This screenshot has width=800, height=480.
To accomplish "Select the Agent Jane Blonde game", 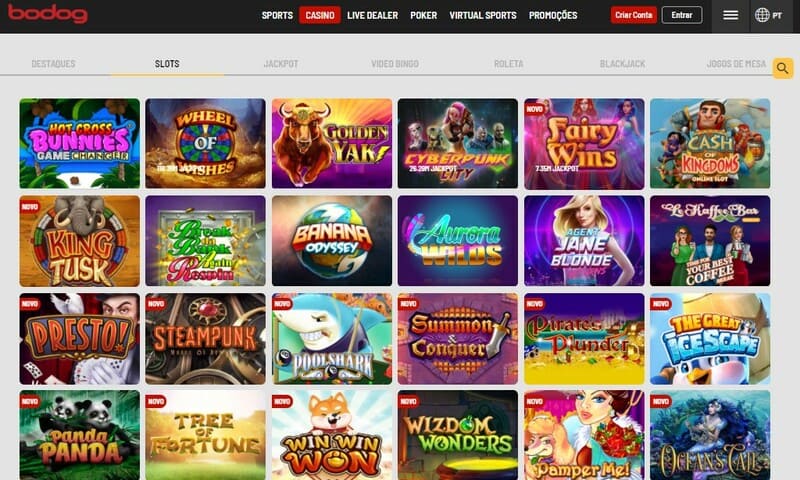I will 584,241.
